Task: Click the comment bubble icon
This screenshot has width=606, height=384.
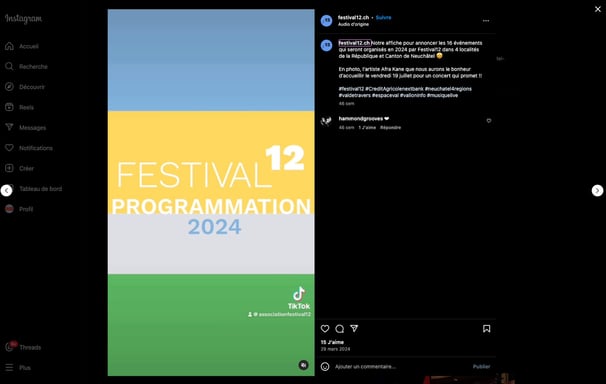Action: coord(340,328)
